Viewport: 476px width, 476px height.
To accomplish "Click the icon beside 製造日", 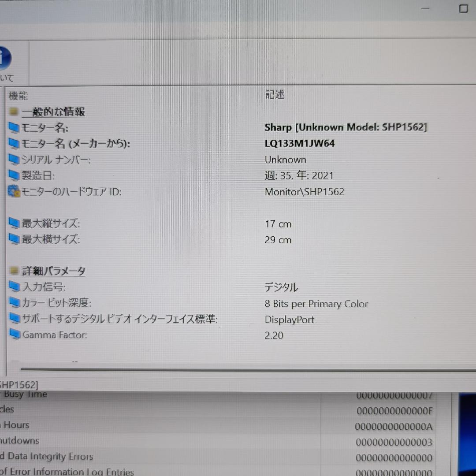I will pyautogui.click(x=14, y=175).
